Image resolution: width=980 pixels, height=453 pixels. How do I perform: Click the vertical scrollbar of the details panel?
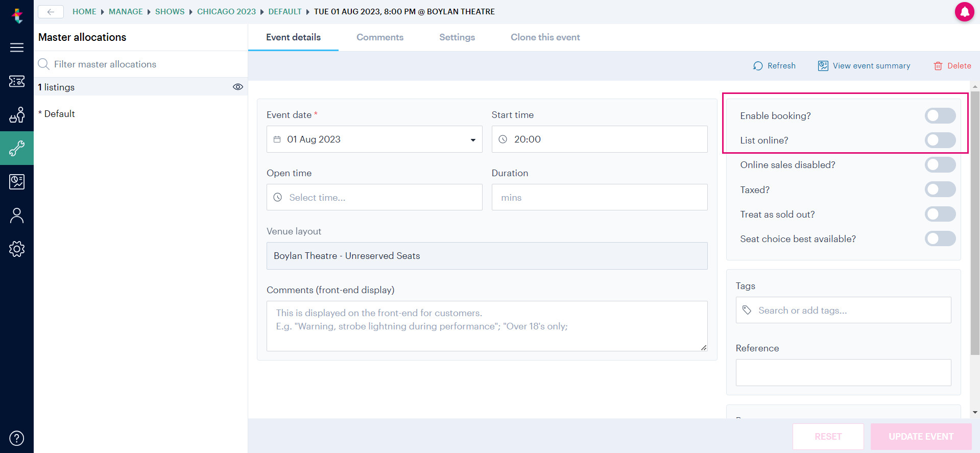click(x=975, y=223)
